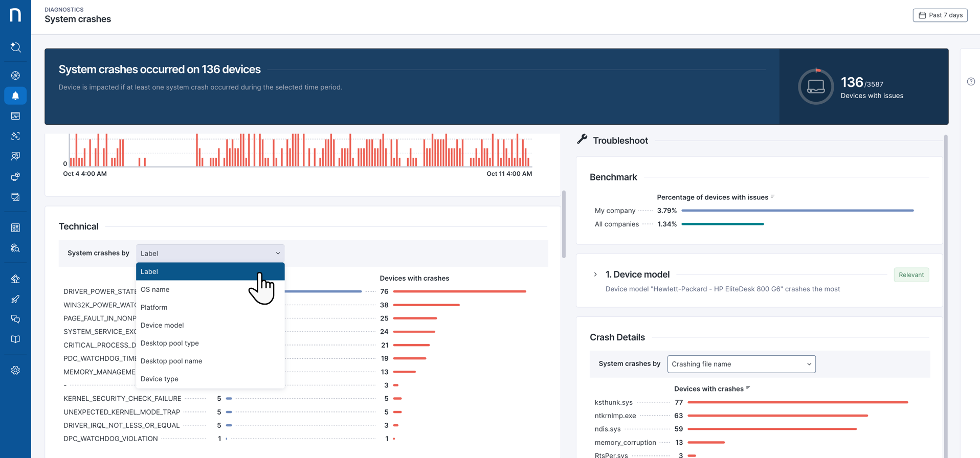Screen dimensions: 980x458
Task: Open the compass icon in the sidebar
Action: click(15, 76)
